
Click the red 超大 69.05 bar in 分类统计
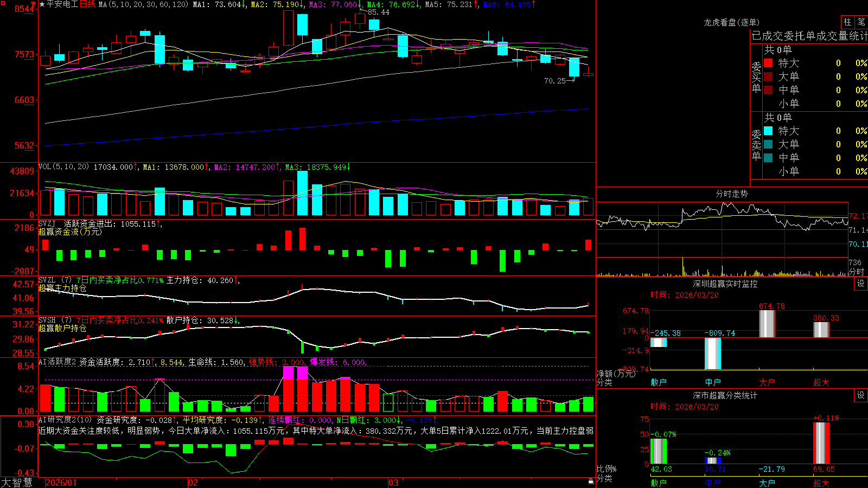pyautogui.click(x=821, y=443)
